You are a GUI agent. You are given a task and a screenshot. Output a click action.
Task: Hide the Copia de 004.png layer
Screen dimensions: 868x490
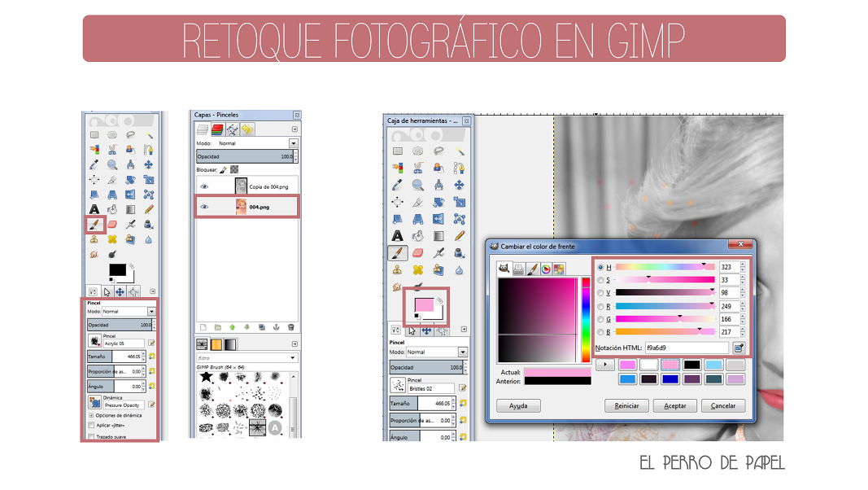(x=204, y=186)
